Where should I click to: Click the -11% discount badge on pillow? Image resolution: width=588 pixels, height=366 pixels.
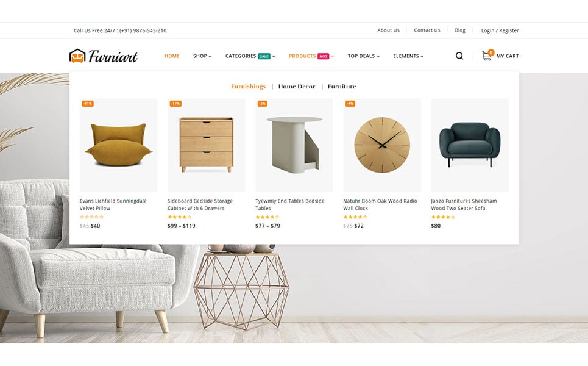(88, 104)
